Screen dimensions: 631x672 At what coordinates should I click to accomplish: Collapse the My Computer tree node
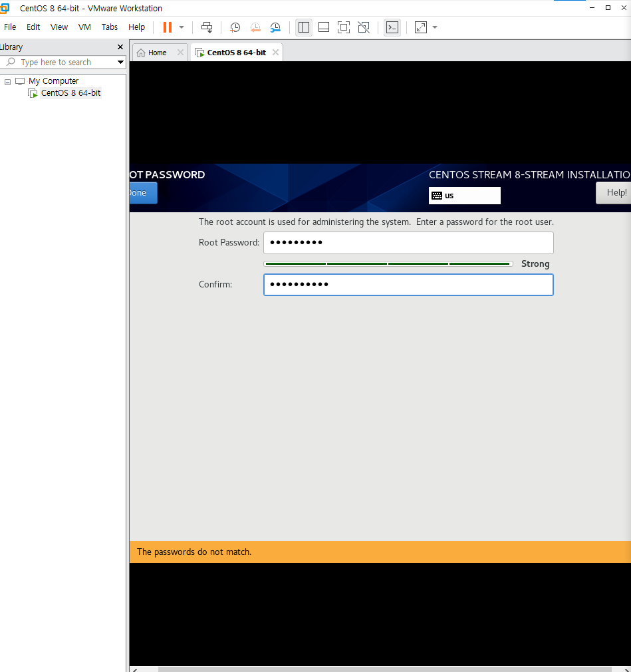(x=7, y=81)
